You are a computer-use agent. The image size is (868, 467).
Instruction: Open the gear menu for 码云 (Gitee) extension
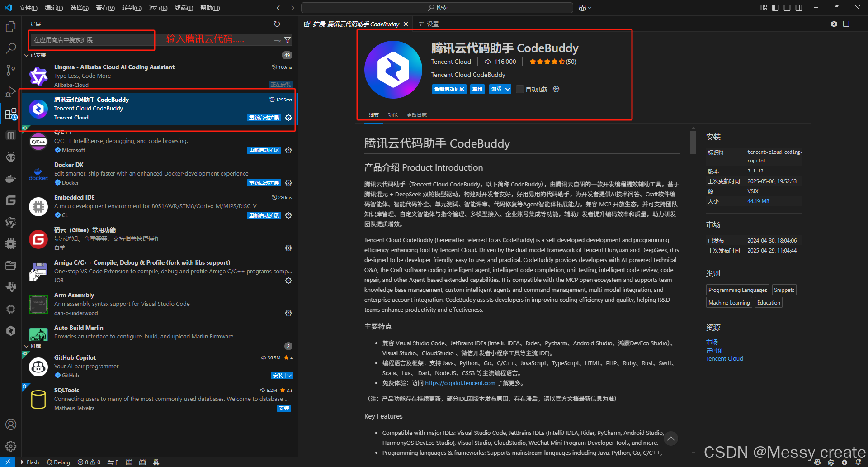pos(288,248)
